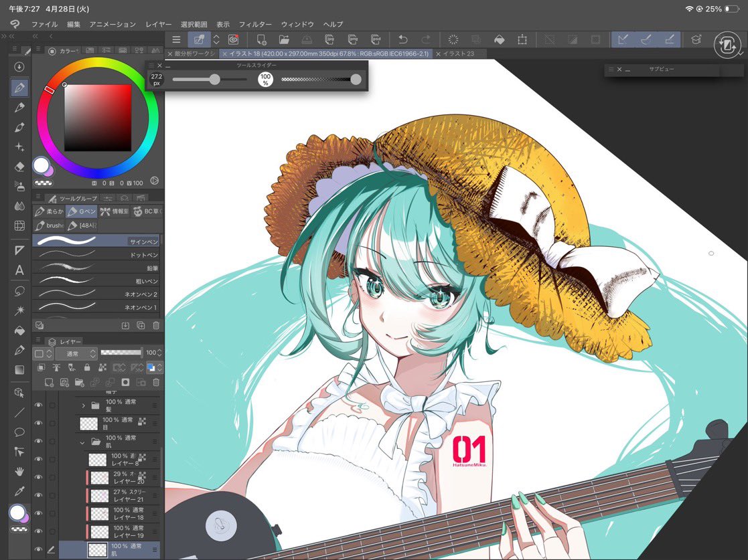
Task: Collapse the 肌 layer folder
Action: (83, 442)
